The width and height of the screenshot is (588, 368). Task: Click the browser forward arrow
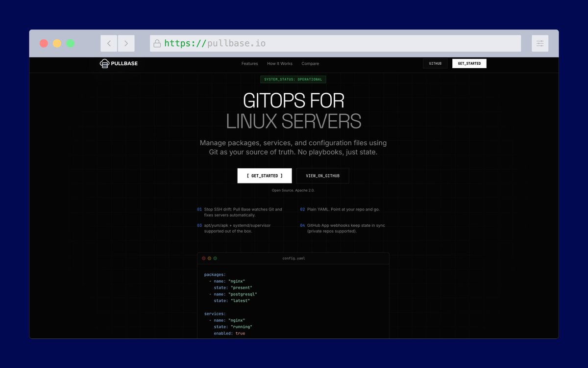point(126,43)
